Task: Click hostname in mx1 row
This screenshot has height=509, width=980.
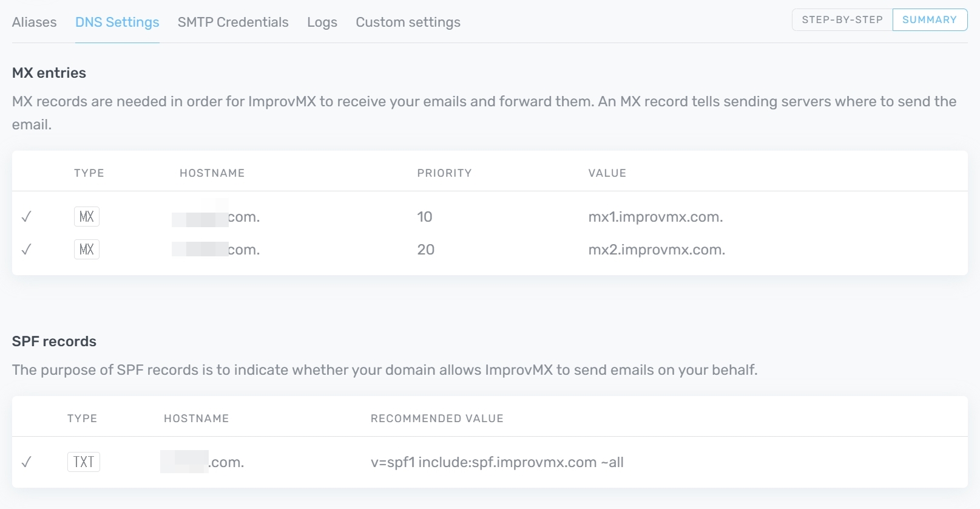Action: point(216,217)
